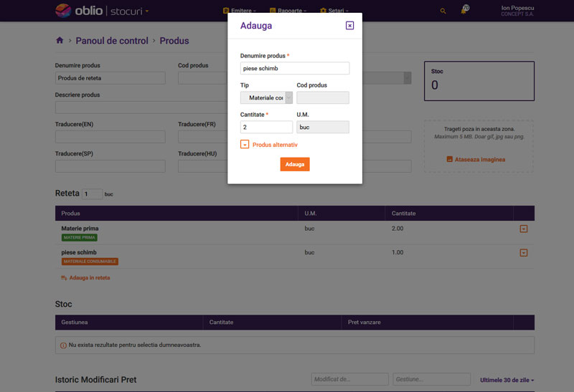The height and width of the screenshot is (392, 574).
Task: Click the MATERIALE CONSUMABILE orange tag
Action: point(90,262)
